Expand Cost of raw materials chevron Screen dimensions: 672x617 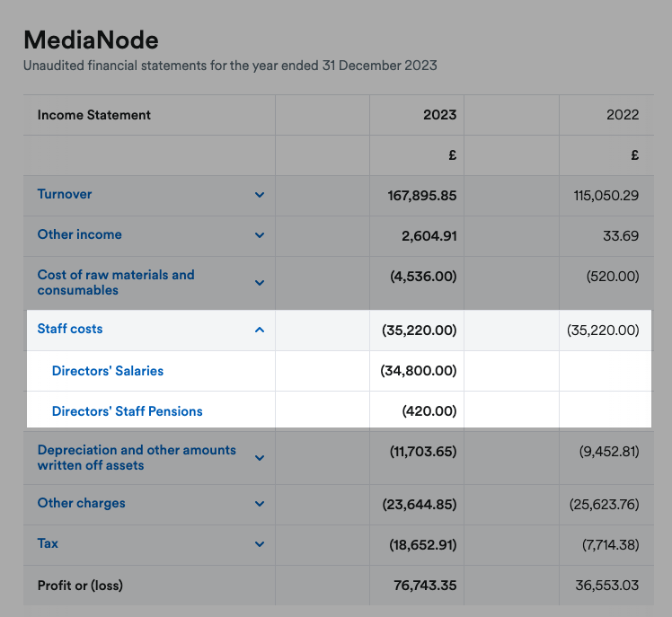260,283
